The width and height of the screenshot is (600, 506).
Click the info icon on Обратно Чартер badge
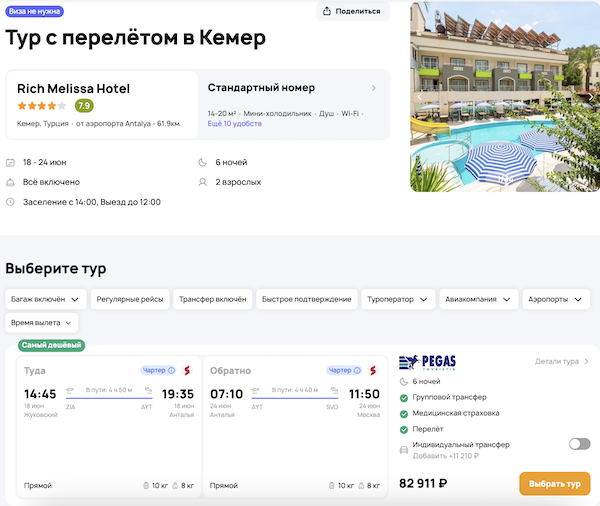pos(358,370)
